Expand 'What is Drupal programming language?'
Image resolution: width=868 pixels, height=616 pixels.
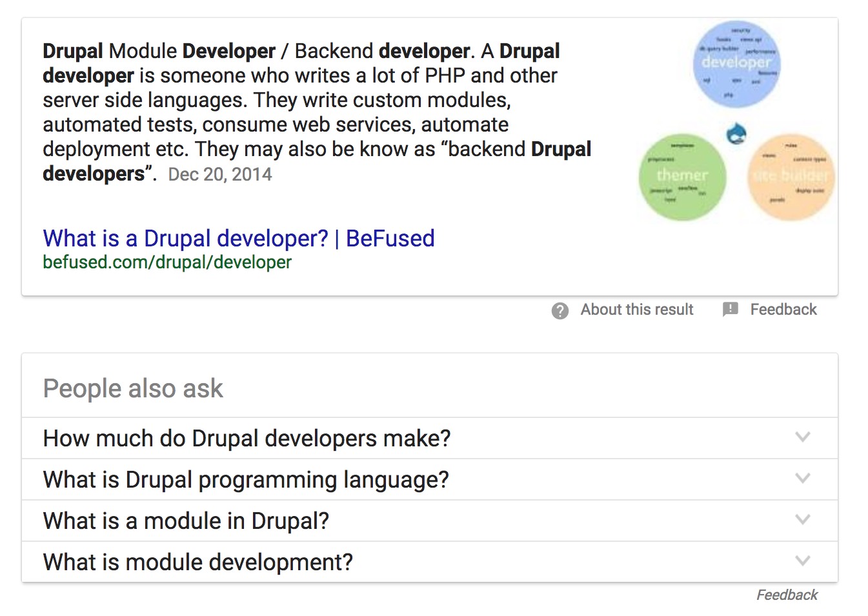point(430,479)
